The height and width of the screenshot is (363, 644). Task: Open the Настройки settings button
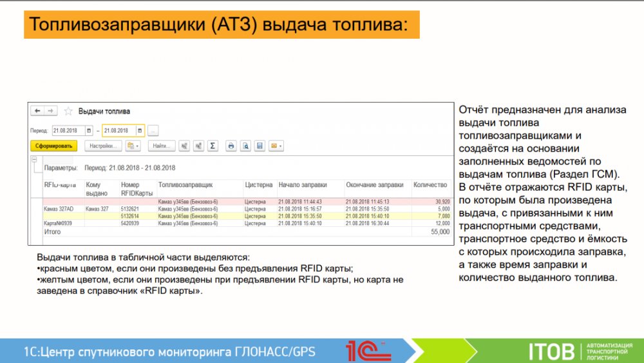[x=103, y=146]
